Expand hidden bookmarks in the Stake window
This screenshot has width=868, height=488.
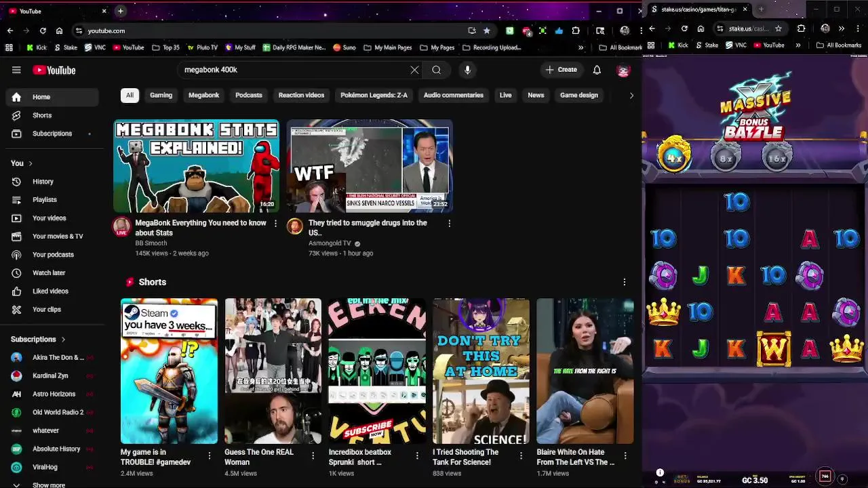(x=797, y=45)
